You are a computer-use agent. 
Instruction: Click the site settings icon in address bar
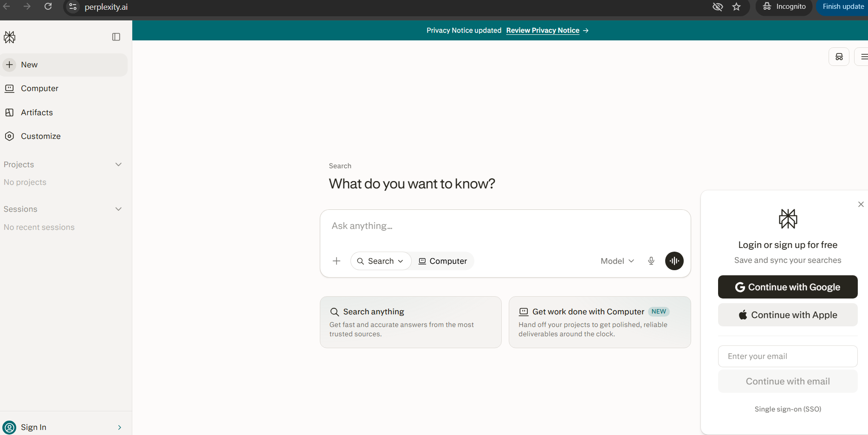point(73,6)
